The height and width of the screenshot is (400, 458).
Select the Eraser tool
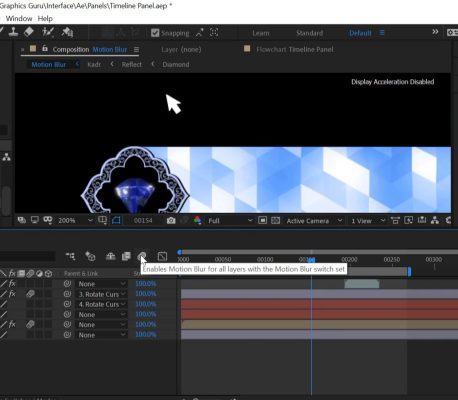(29, 32)
